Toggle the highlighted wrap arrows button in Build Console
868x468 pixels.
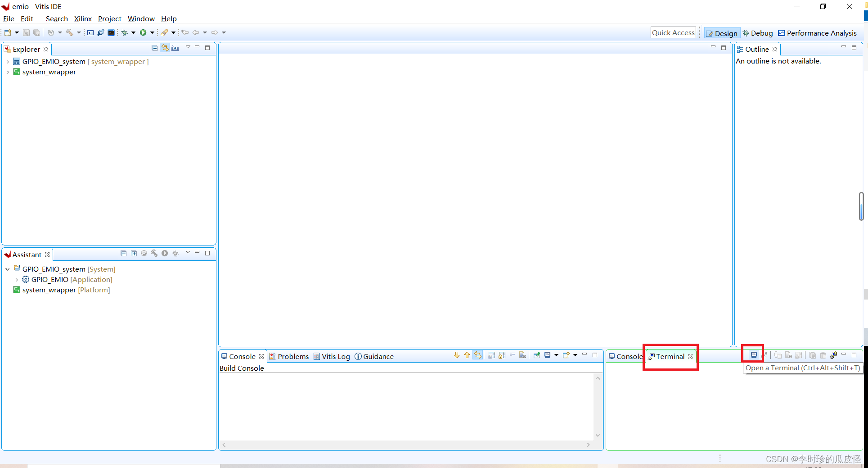tap(477, 355)
